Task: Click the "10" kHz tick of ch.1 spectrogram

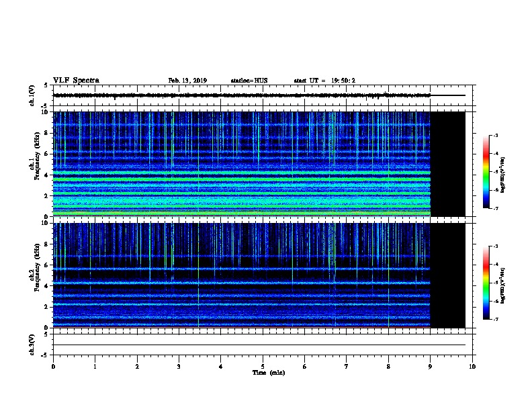Action: tap(44, 112)
